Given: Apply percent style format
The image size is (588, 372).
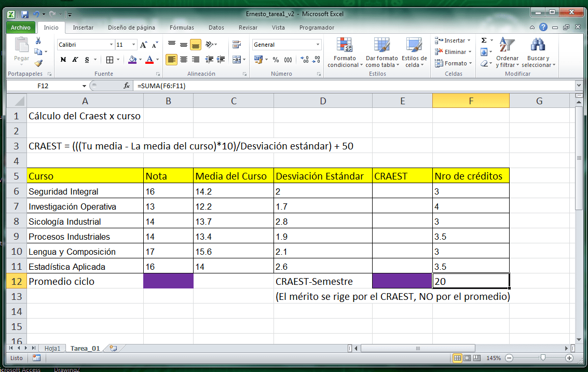Looking at the screenshot, I should coord(276,60).
